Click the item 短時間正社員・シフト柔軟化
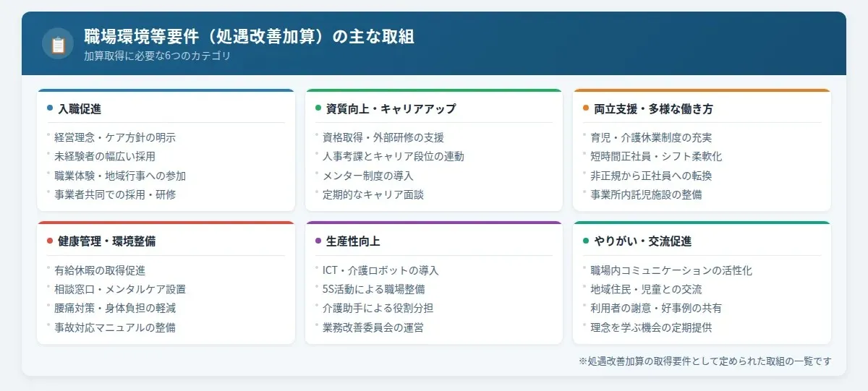Image resolution: width=868 pixels, height=391 pixels. click(656, 156)
